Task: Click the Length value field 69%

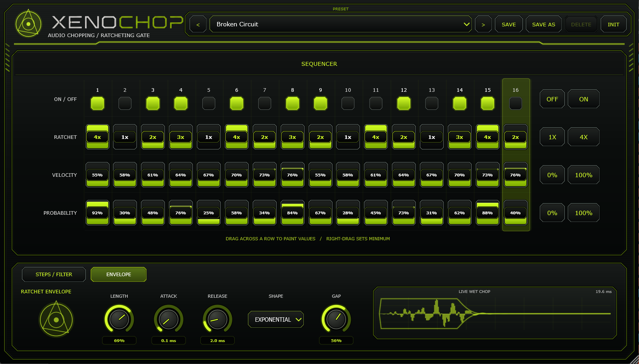Action: (119, 340)
